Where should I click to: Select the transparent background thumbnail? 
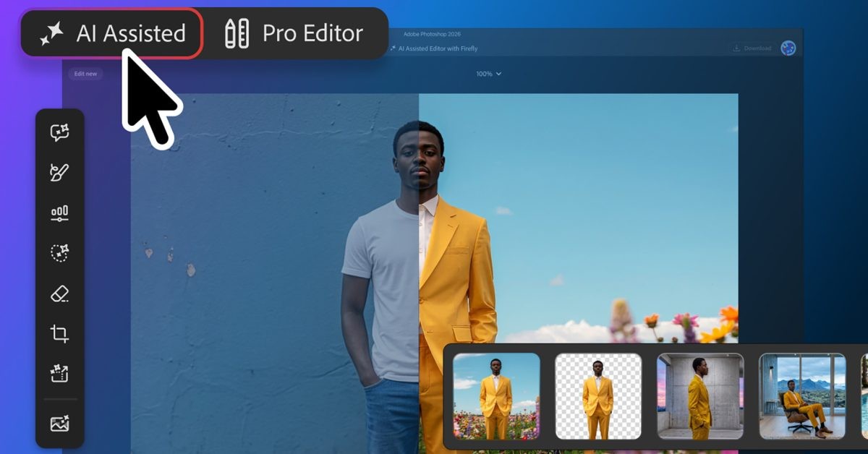[x=598, y=396]
